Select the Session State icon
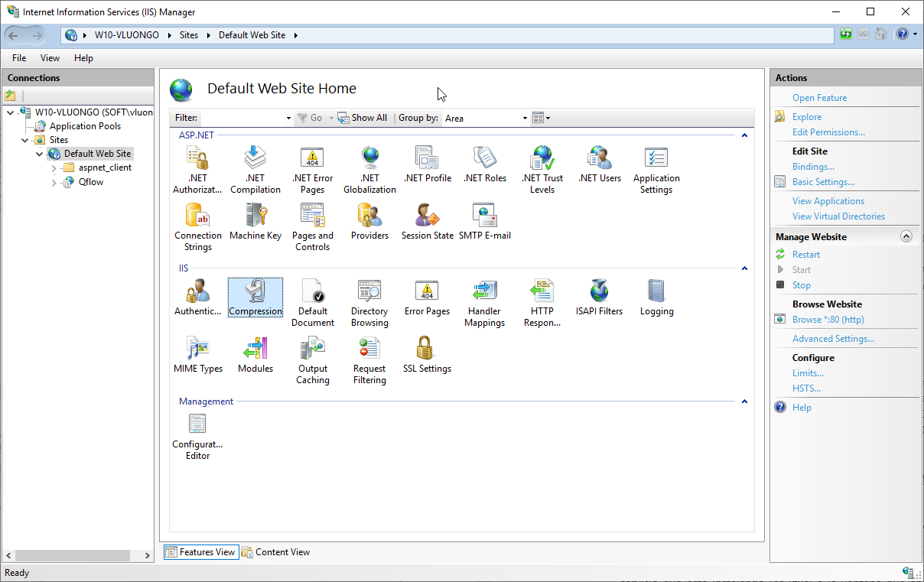Viewport: 924px width, 582px height. (427, 222)
